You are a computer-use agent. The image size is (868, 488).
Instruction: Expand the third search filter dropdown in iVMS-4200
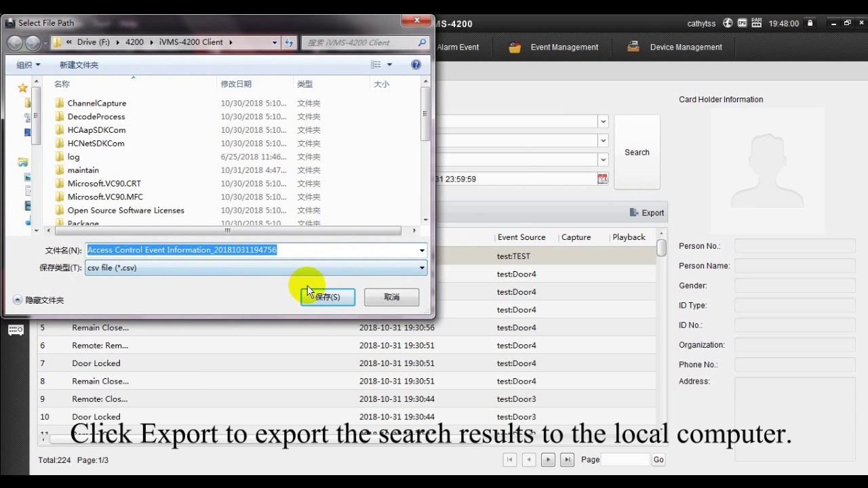click(x=602, y=159)
